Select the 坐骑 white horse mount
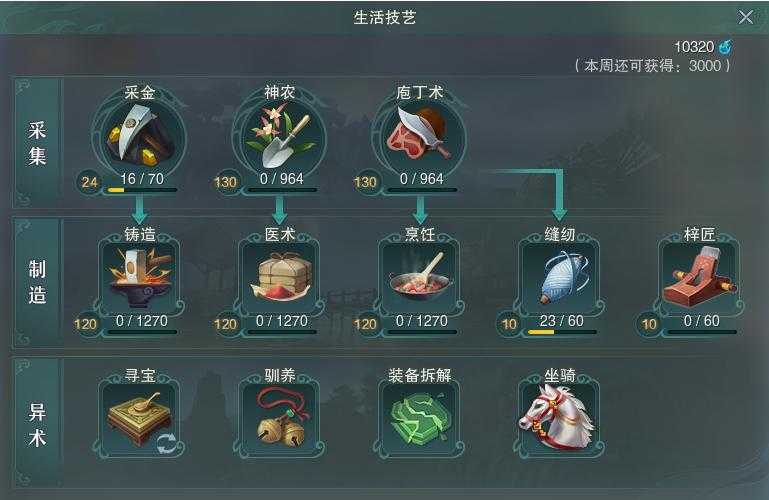The width and height of the screenshot is (769, 500). (x=556, y=418)
